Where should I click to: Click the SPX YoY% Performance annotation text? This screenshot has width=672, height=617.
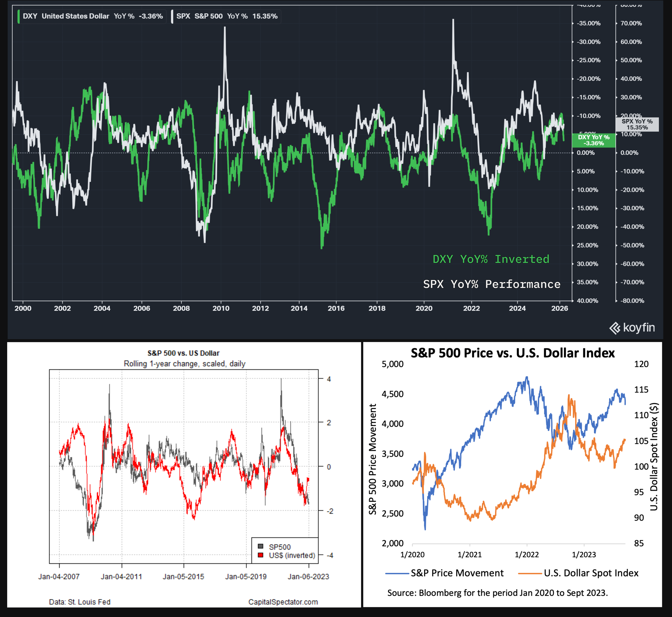pos(492,284)
